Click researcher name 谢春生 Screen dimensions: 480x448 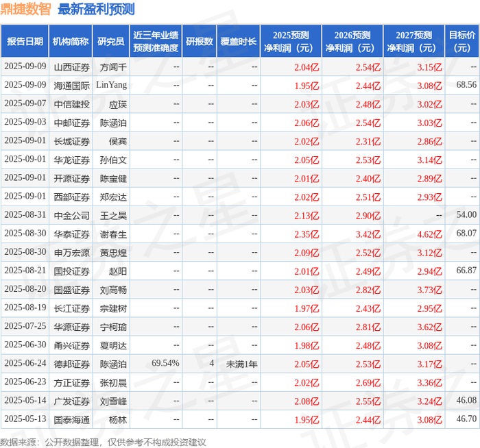(113, 234)
